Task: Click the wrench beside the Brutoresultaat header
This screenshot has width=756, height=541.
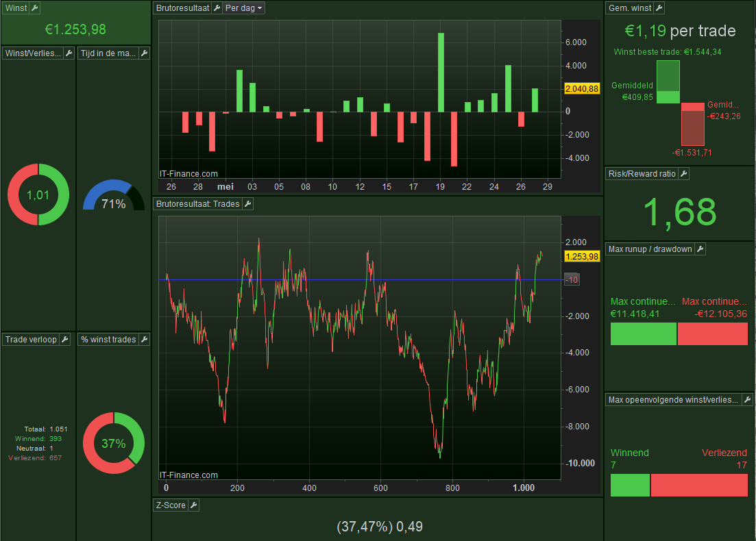Action: click(x=217, y=8)
